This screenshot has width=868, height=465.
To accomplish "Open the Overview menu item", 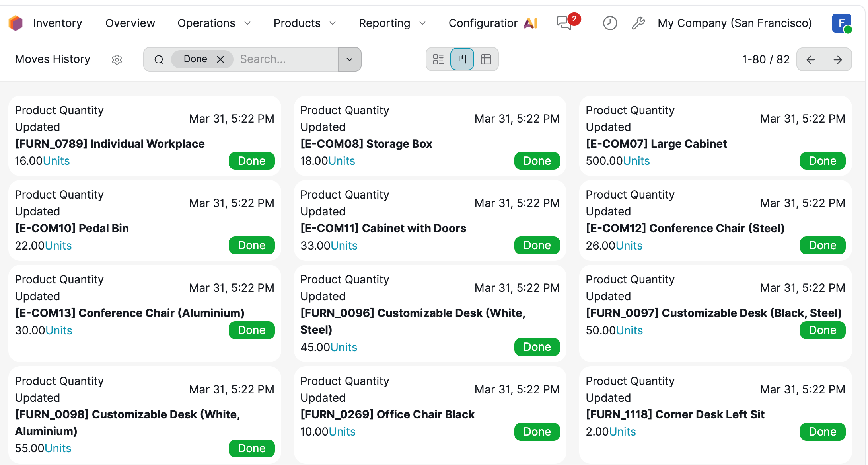I will 130,23.
